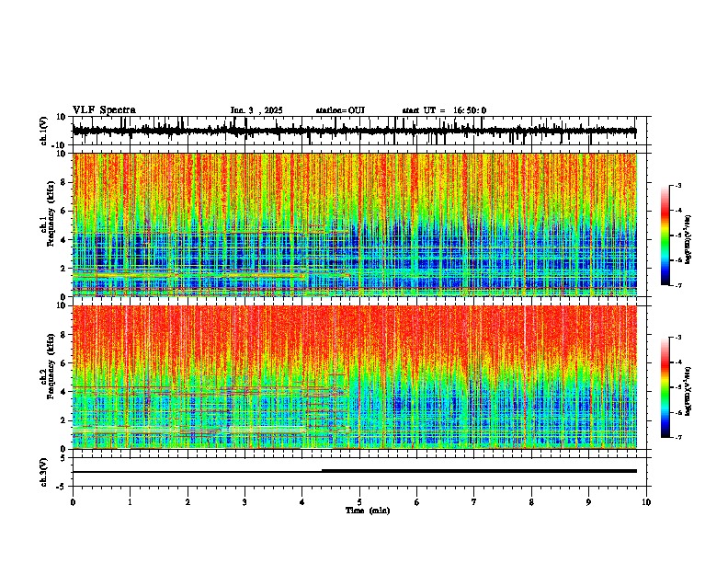Screen dimensions: 728x563
Task: Click the ch.2 colorbar log(PSD) label
Action: (x=688, y=391)
